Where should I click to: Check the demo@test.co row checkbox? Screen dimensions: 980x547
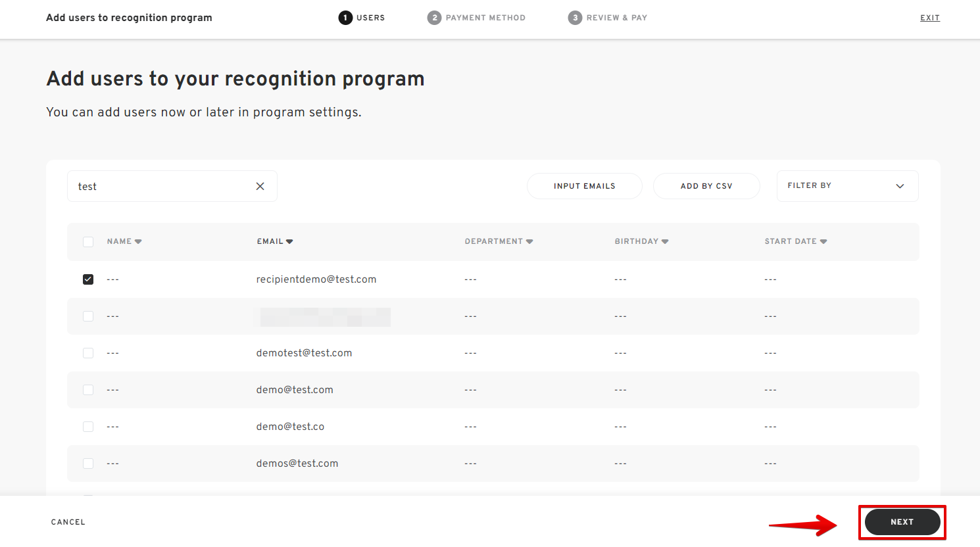click(88, 427)
